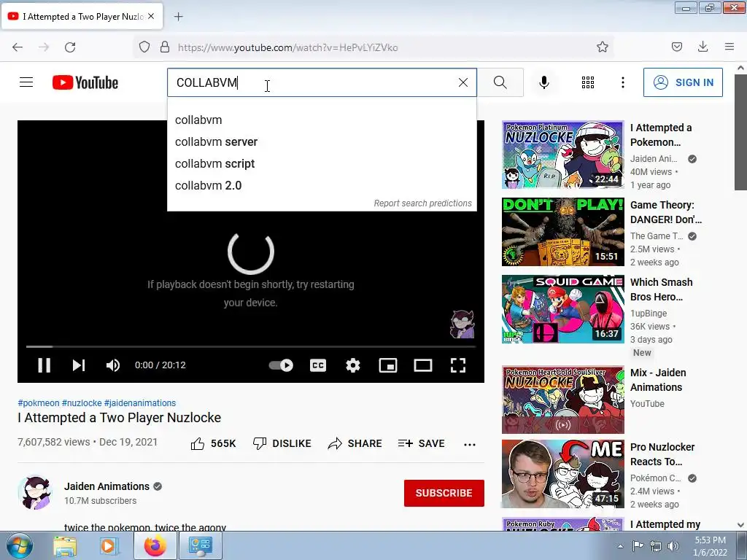Open the #nuzlocke hashtag link
This screenshot has height=560, width=747.
click(x=82, y=402)
